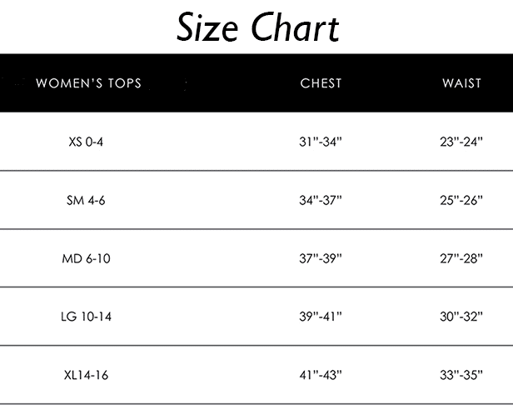Select the CHEST column header

pyautogui.click(x=321, y=83)
